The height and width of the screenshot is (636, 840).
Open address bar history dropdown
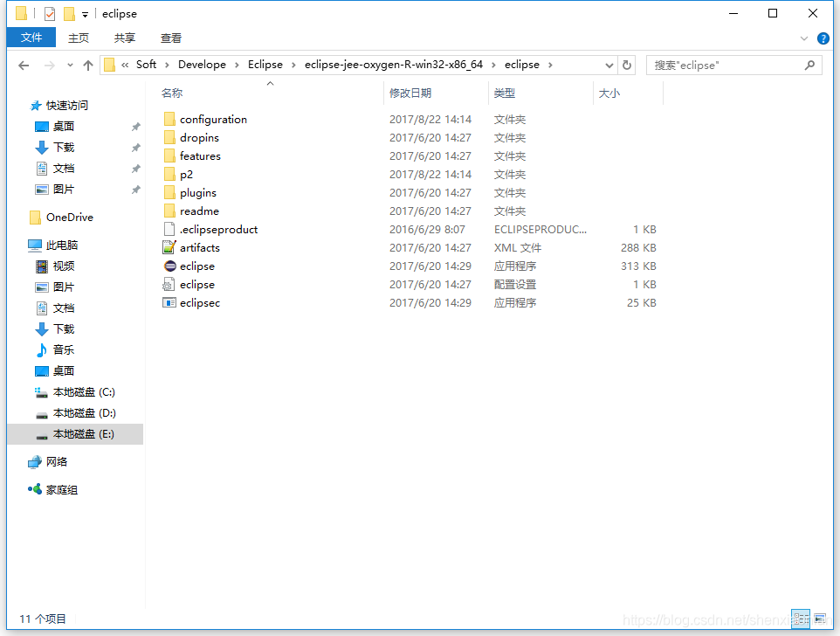[609, 66]
